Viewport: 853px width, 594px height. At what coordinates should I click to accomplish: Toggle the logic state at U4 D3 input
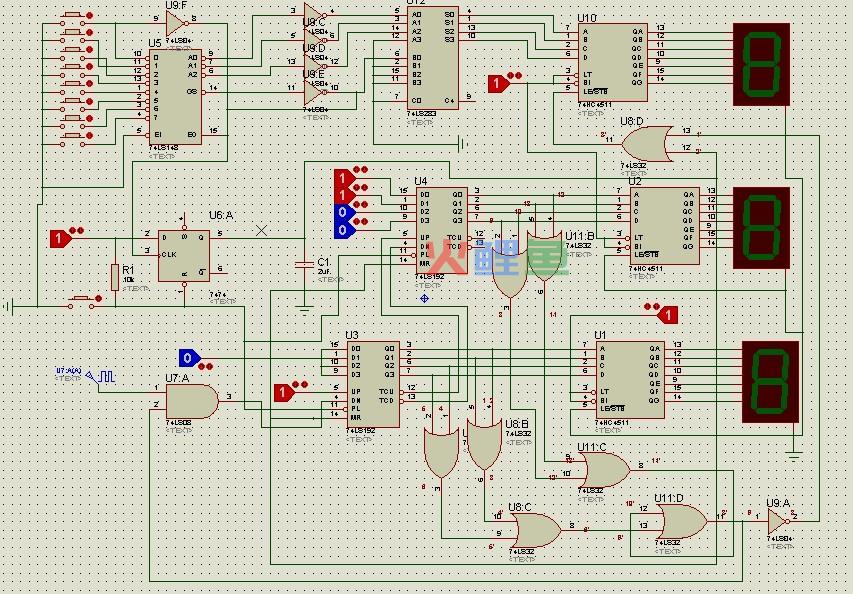click(x=344, y=230)
